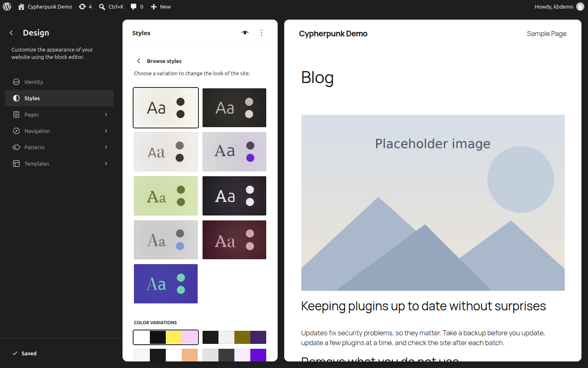
Task: Open Pages in the Design sidebar
Action: tap(59, 114)
